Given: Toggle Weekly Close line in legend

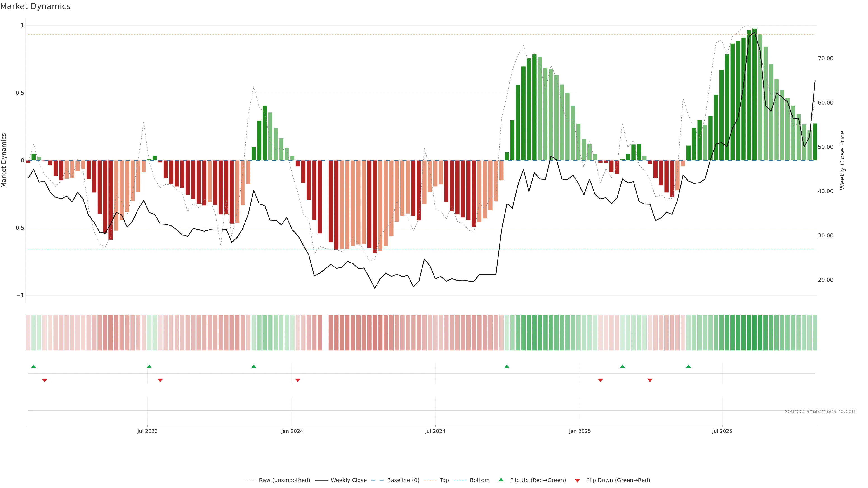Looking at the screenshot, I should (348, 480).
